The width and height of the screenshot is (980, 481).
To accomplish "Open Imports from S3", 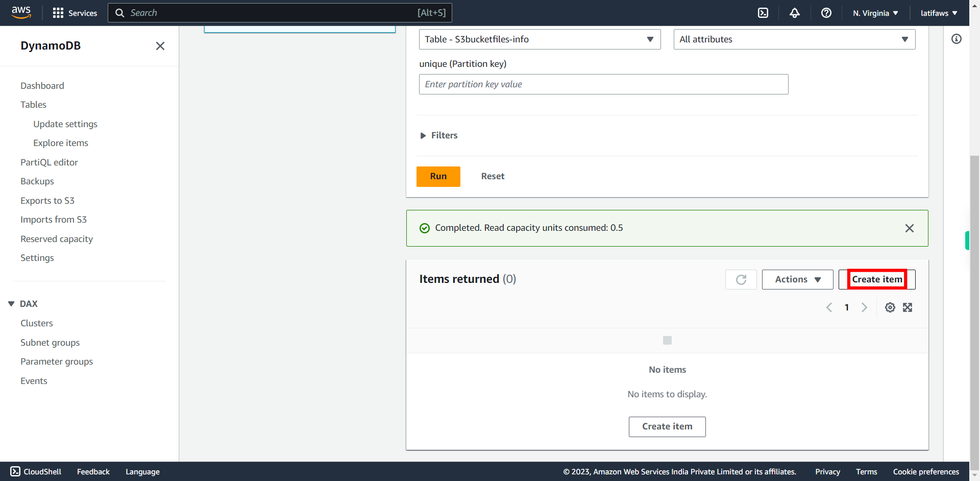I will tap(54, 220).
